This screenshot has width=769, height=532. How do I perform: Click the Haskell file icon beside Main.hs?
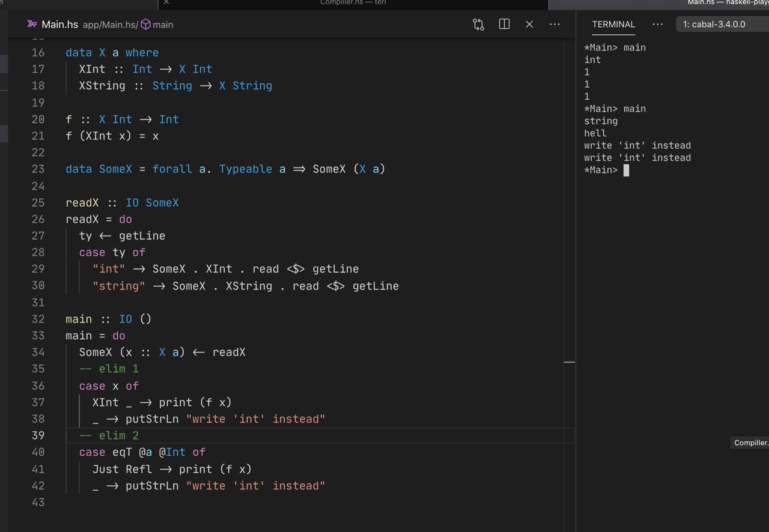pyautogui.click(x=32, y=25)
